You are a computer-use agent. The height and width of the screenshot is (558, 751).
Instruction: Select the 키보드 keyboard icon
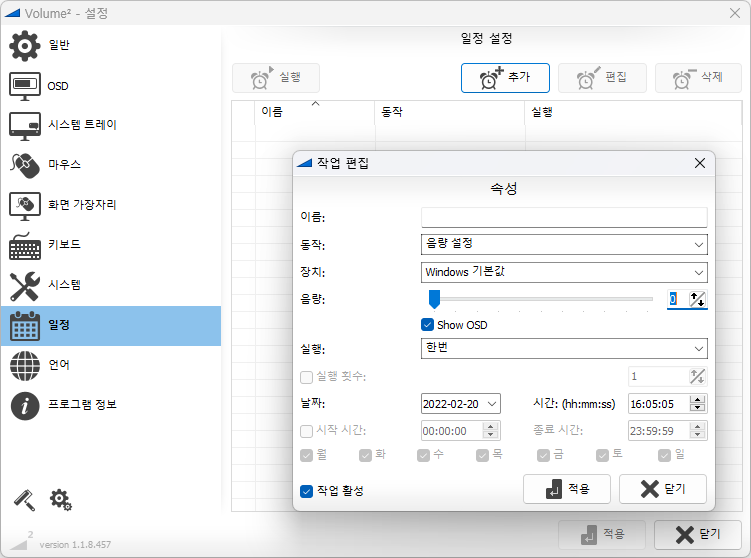coord(24,246)
